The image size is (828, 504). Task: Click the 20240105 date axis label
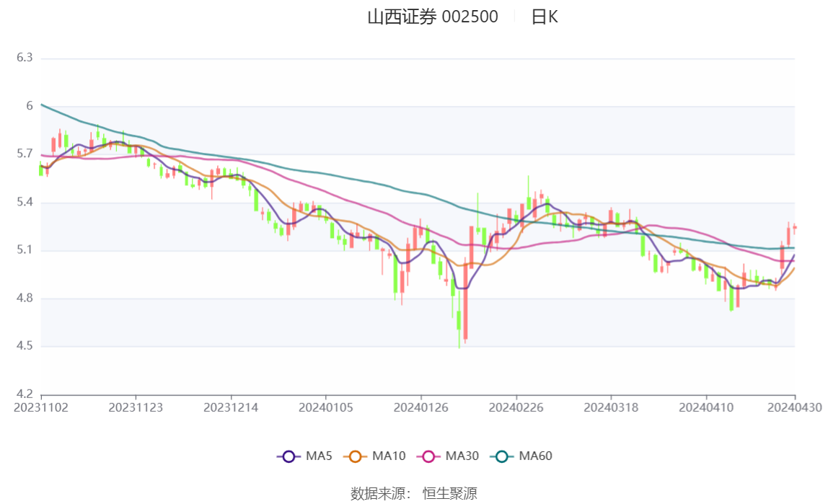[326, 407]
